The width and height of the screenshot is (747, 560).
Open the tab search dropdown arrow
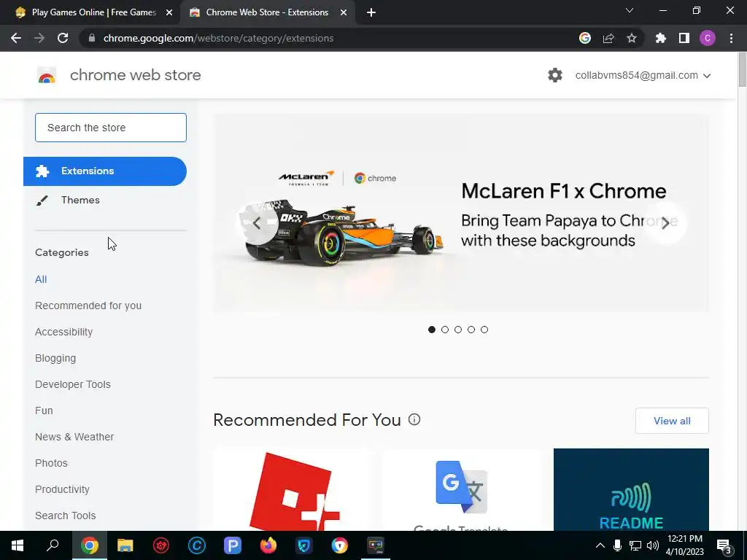pos(630,10)
